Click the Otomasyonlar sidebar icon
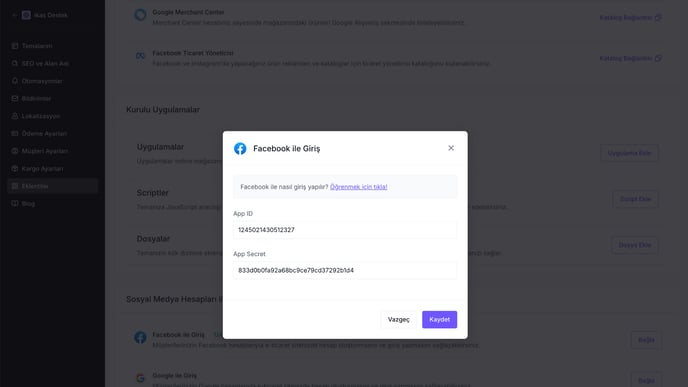The image size is (688, 387). pyautogui.click(x=15, y=81)
